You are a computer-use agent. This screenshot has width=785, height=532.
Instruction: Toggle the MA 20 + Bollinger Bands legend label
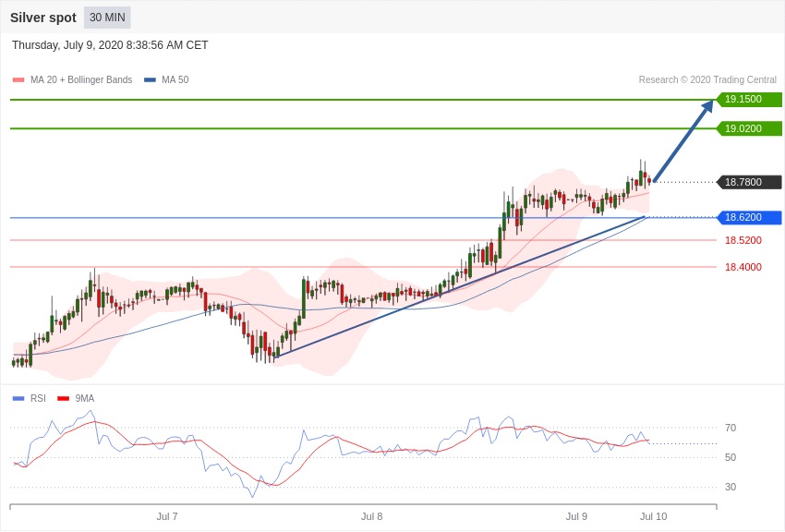point(81,80)
